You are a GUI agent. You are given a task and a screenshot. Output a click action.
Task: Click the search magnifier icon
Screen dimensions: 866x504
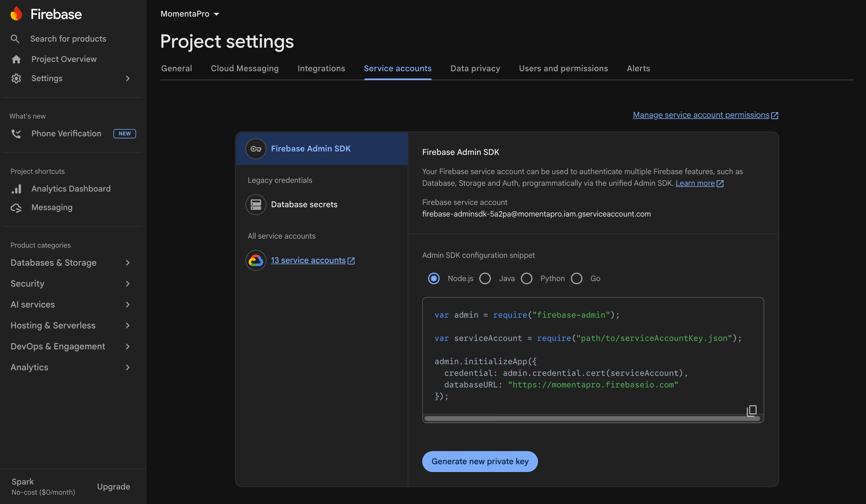coord(15,39)
